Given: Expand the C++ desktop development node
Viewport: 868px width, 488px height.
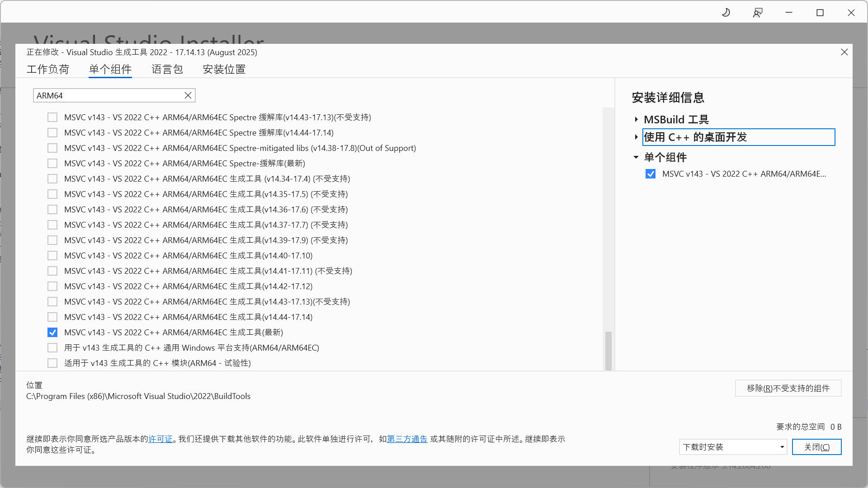Looking at the screenshot, I should point(636,137).
